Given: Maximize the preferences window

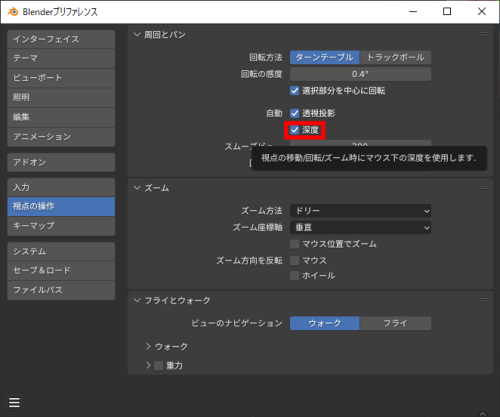Looking at the screenshot, I should coord(447,12).
